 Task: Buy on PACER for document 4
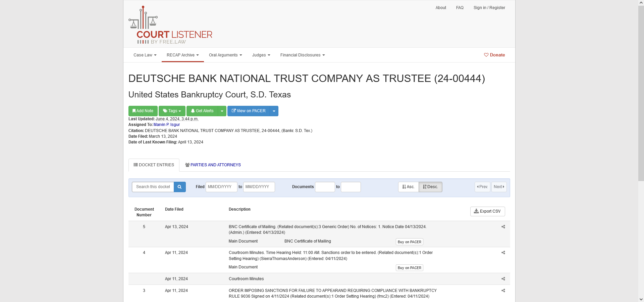coord(410,268)
